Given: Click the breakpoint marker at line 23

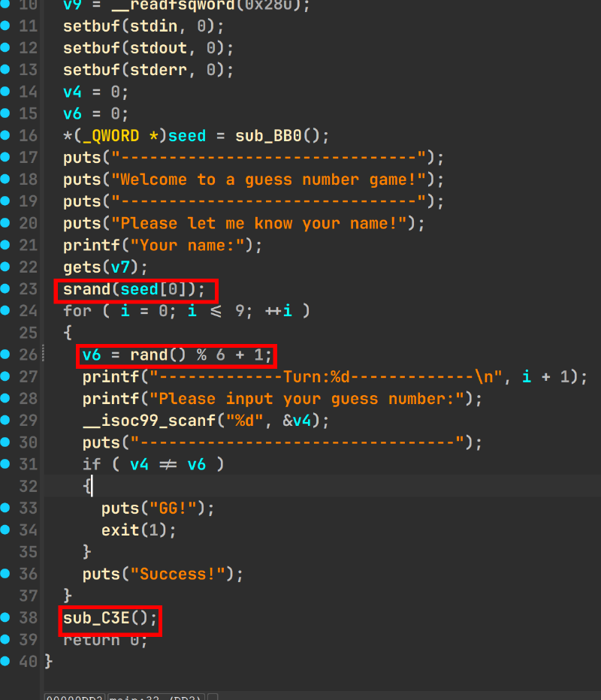Looking at the screenshot, I should pos(6,290).
